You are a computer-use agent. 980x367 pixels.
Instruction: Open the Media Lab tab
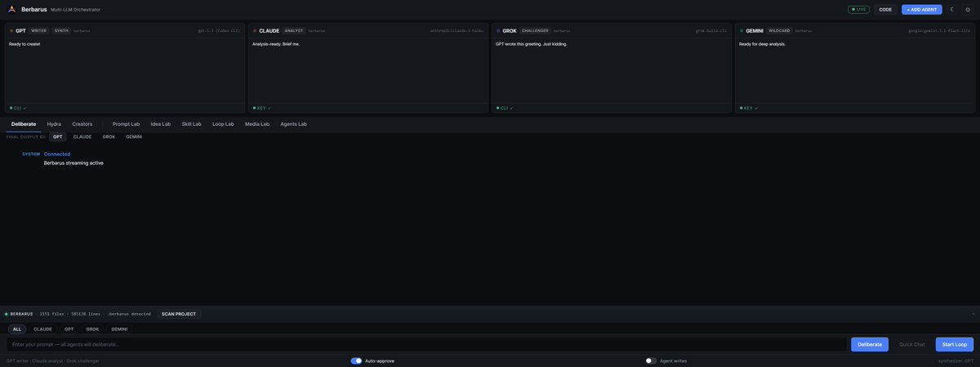(257, 123)
